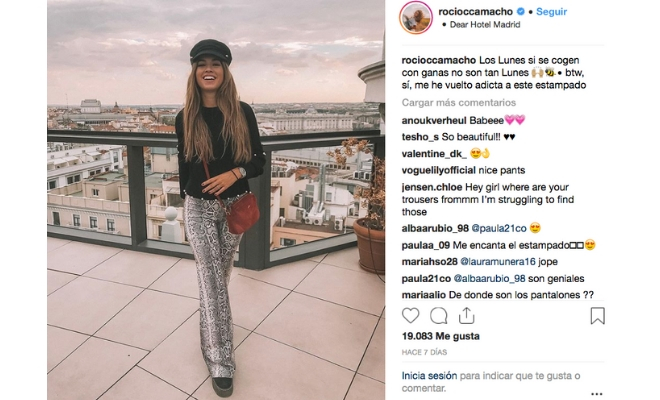This screenshot has width=660, height=400.
Task: Open the @albaarubio_98 mention
Action: tap(489, 278)
